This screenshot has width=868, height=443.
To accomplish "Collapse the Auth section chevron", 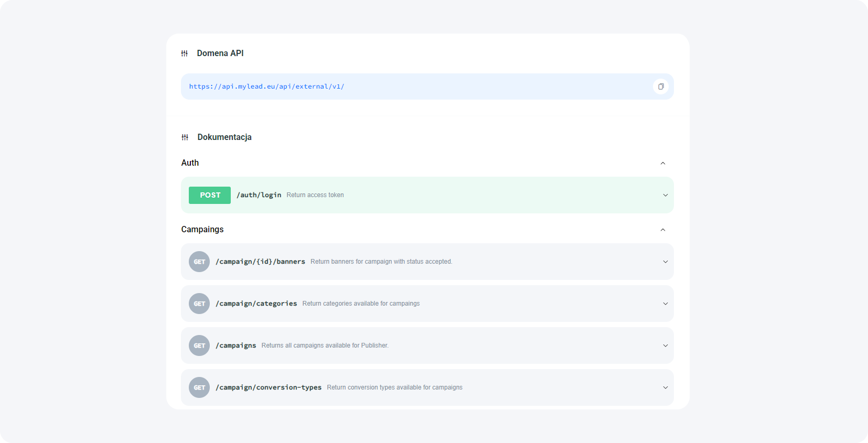I will click(663, 163).
